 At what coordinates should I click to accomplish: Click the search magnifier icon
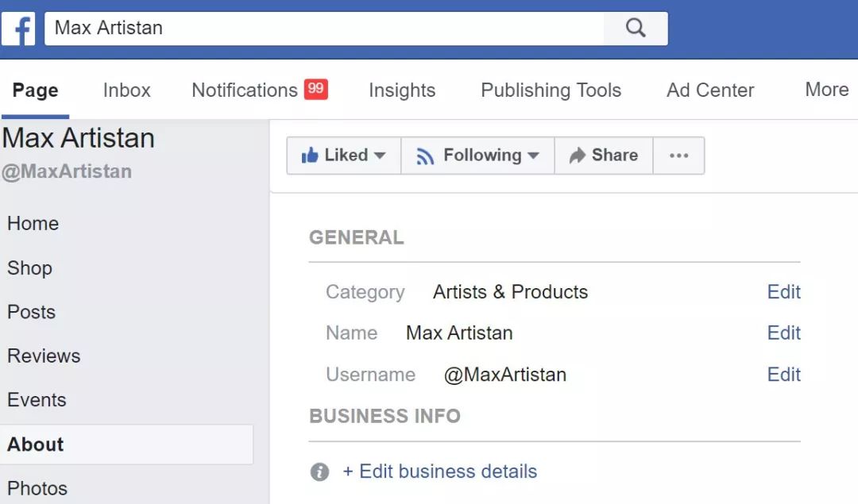click(636, 29)
